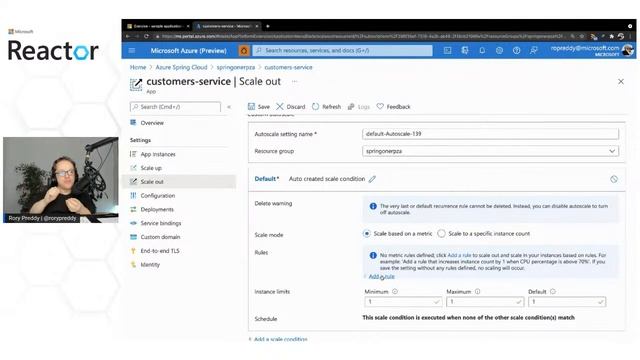Go to Azure Spring Cloud breadcrumb
The width and height of the screenshot is (640, 360).
181,67
